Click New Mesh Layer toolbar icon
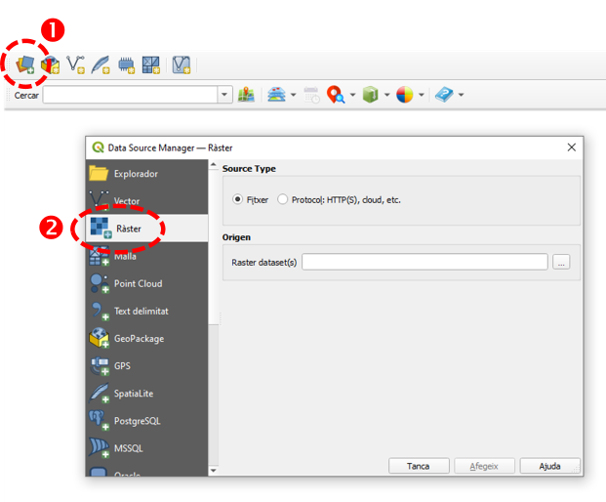This screenshot has height=502, width=606. (x=151, y=65)
